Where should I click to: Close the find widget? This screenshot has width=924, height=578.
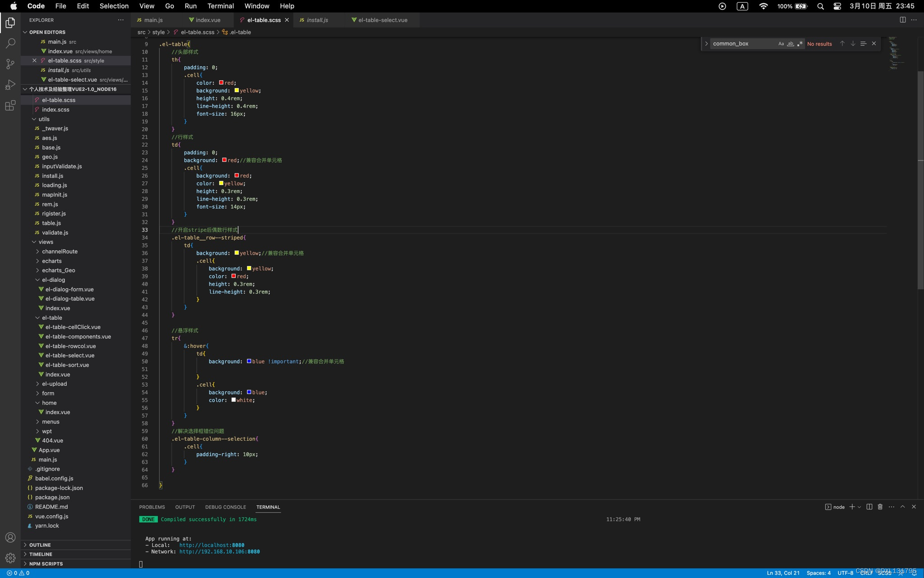point(874,44)
